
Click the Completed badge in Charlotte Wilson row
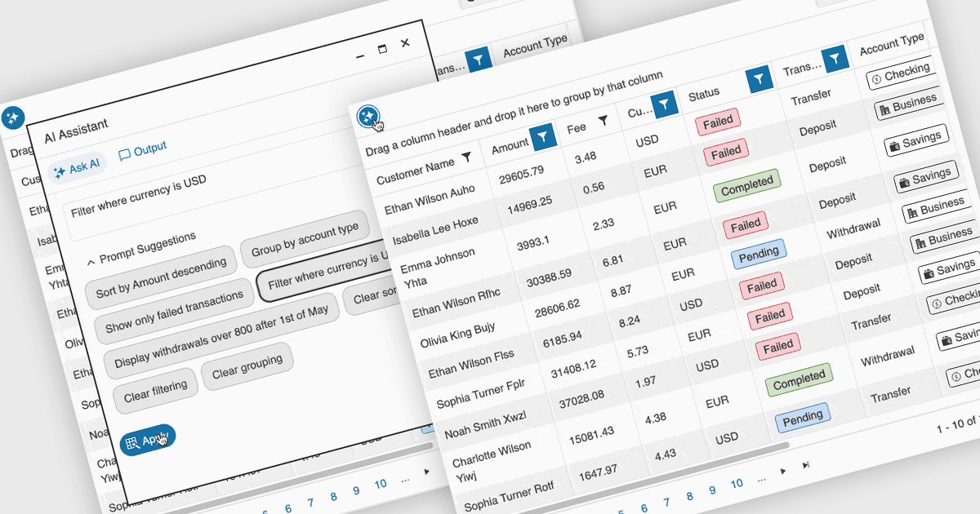tap(799, 380)
